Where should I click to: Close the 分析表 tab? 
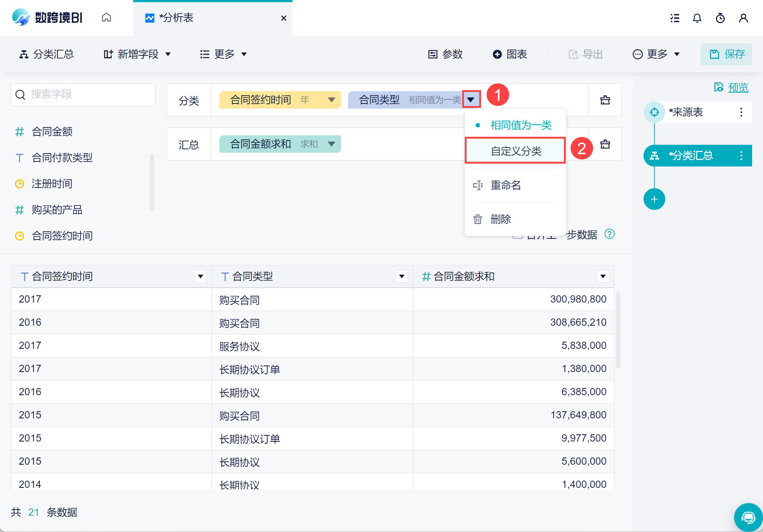284,18
